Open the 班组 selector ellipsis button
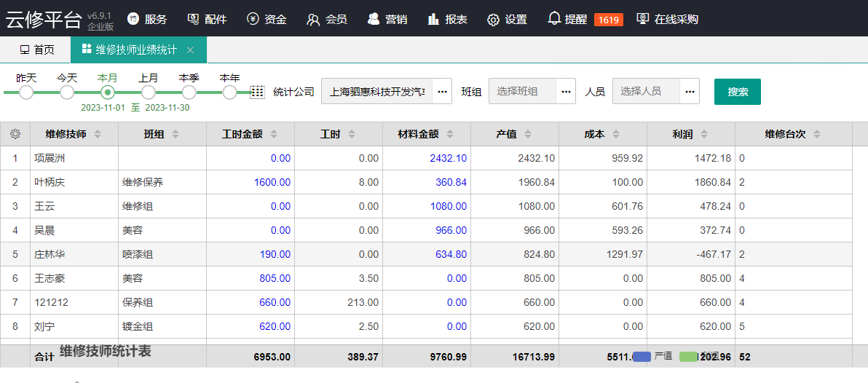Viewport: 868px width, 383px height. point(566,92)
